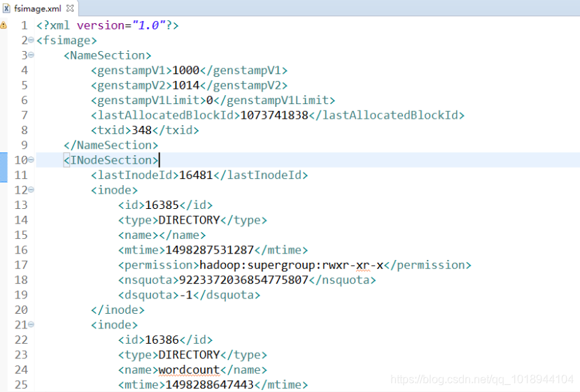The width and height of the screenshot is (580, 392).
Task: Click the closing inode tag on line 20
Action: 118,310
